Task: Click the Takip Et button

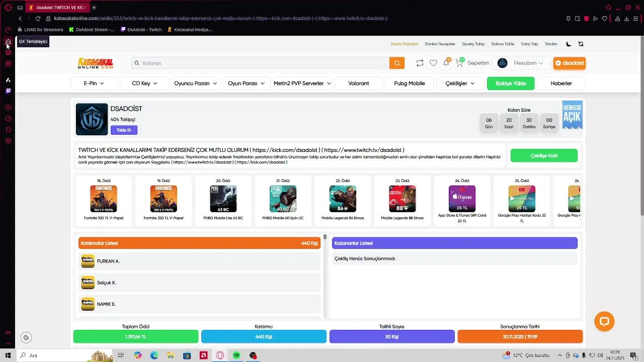Action: click(124, 130)
